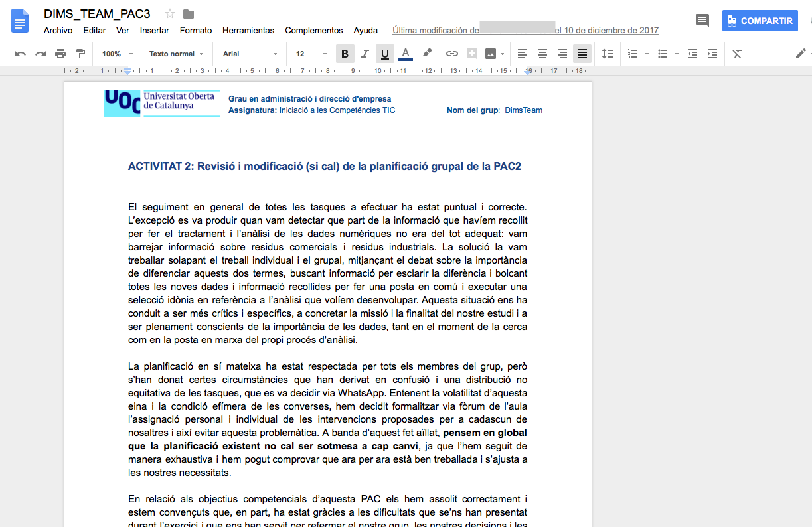
Task: Apply a bulleted list
Action: 662,54
